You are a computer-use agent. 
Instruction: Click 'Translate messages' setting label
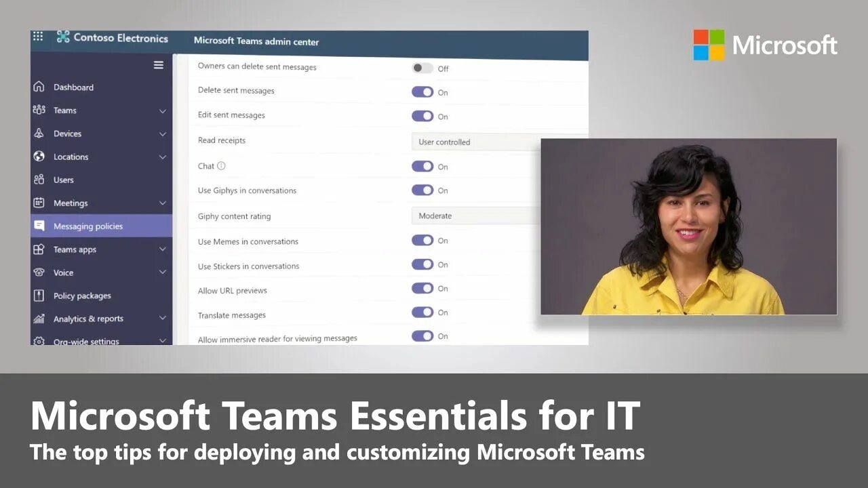point(232,315)
